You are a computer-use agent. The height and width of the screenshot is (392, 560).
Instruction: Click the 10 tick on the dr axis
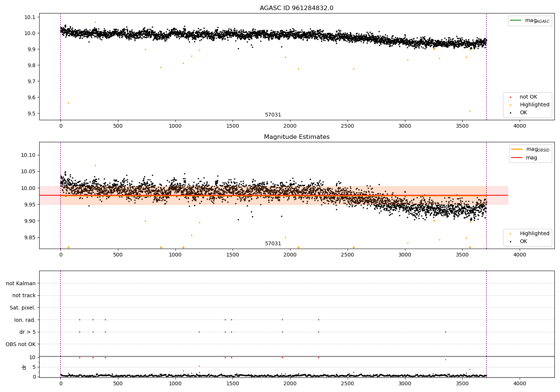(32, 357)
